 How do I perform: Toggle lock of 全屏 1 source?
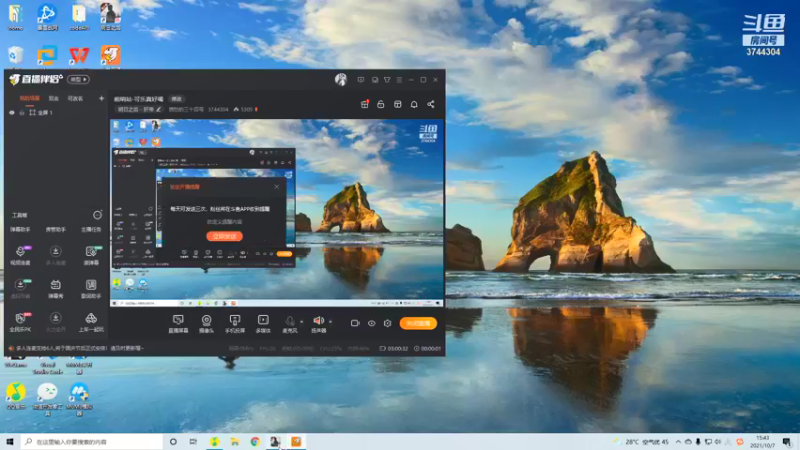click(22, 113)
